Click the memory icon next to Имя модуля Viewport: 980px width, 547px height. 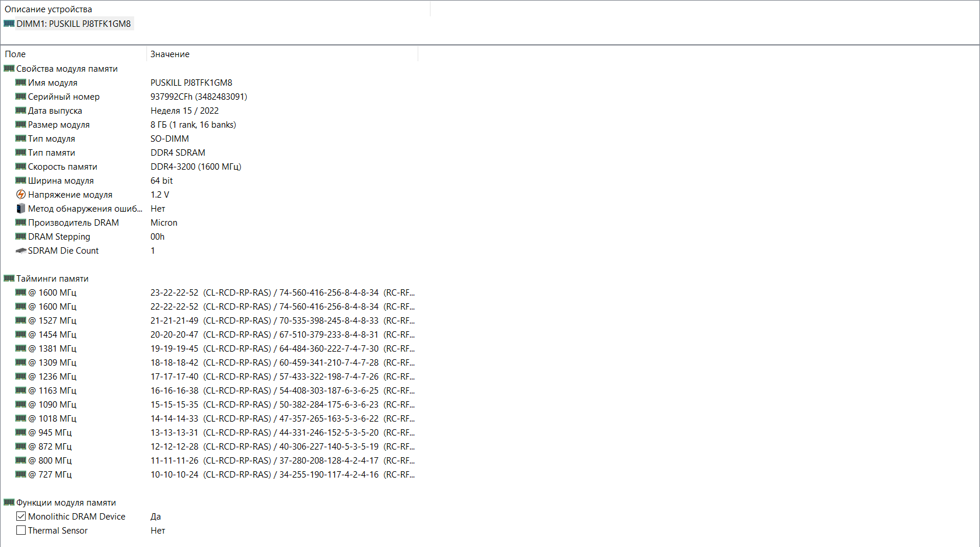coord(21,82)
